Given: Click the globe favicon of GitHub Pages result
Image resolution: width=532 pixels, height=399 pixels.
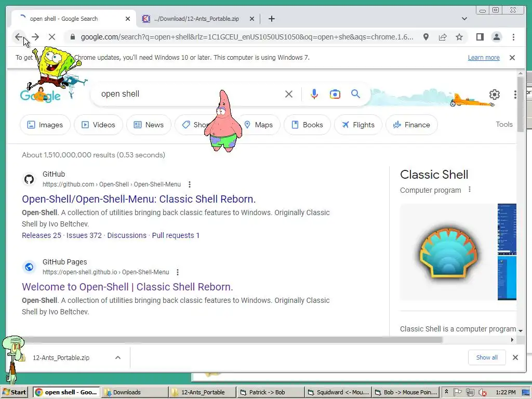Looking at the screenshot, I should click(x=29, y=267).
